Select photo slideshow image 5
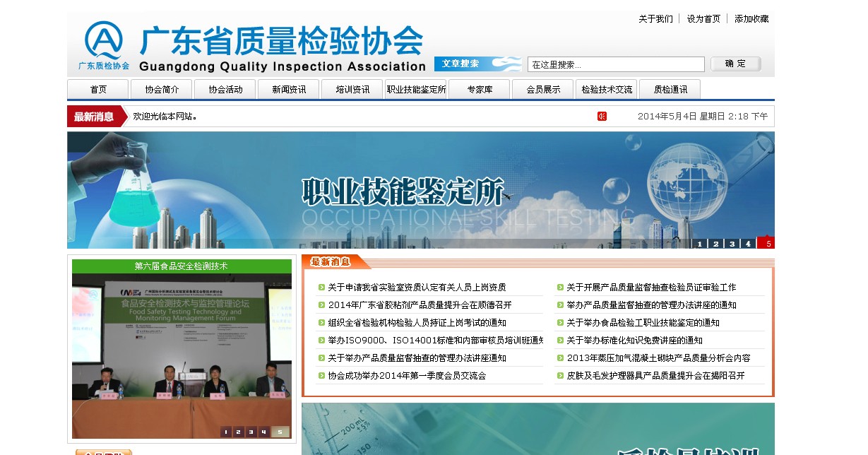The height and width of the screenshot is (455, 868). (280, 432)
